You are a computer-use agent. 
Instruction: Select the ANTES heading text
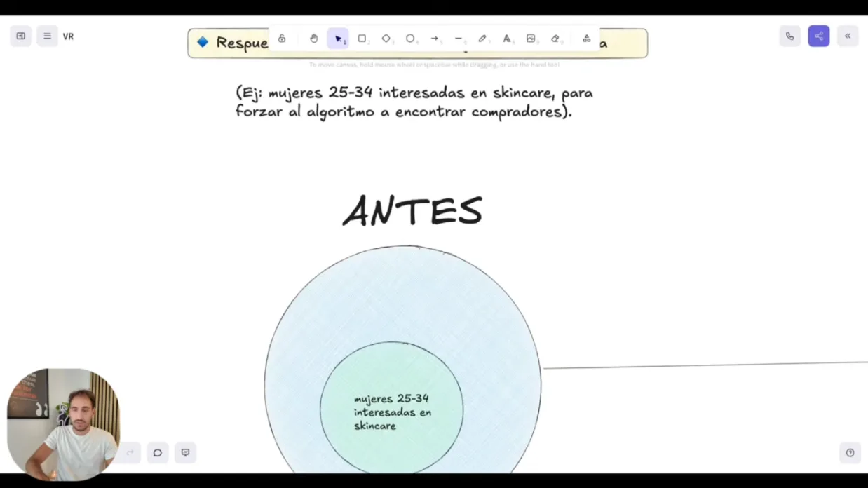click(412, 211)
